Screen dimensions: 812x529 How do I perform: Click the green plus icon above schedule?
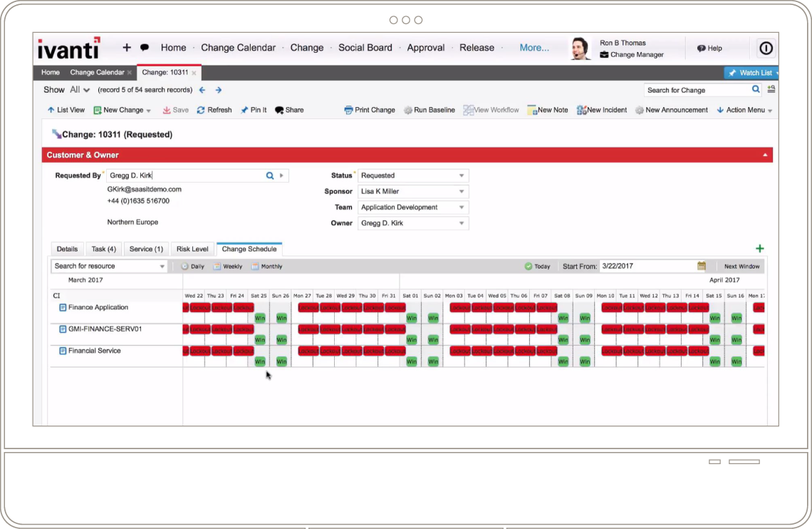[760, 249]
